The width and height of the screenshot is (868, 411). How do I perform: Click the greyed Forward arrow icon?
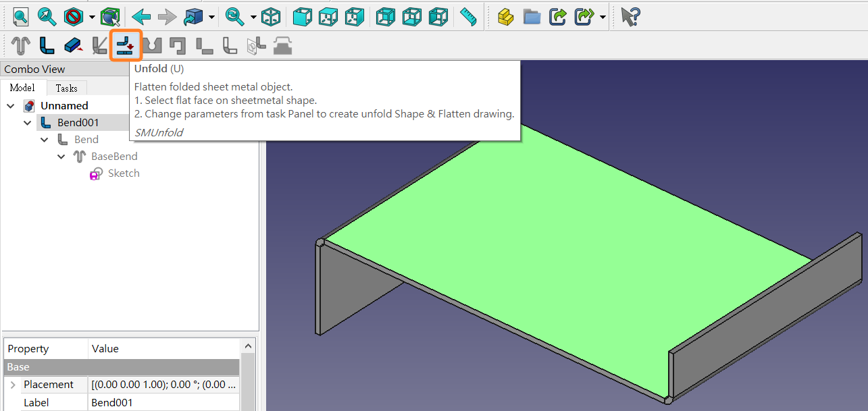pyautogui.click(x=167, y=17)
